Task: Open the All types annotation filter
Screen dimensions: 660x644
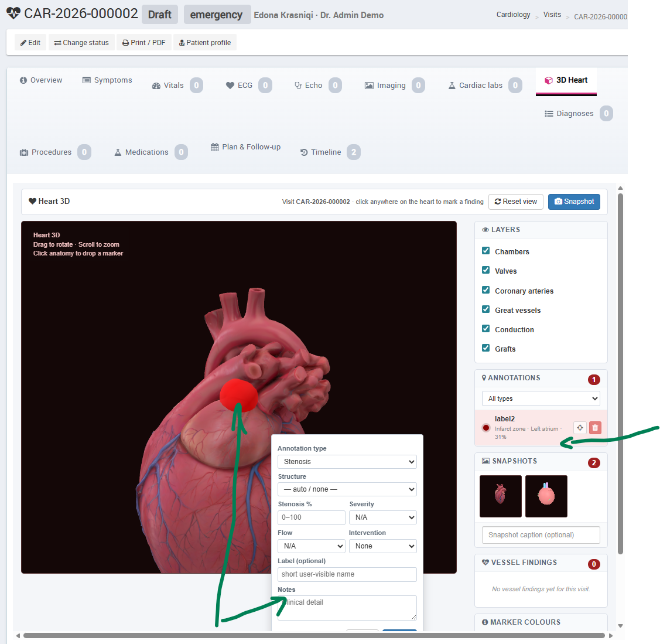Action: pyautogui.click(x=541, y=398)
